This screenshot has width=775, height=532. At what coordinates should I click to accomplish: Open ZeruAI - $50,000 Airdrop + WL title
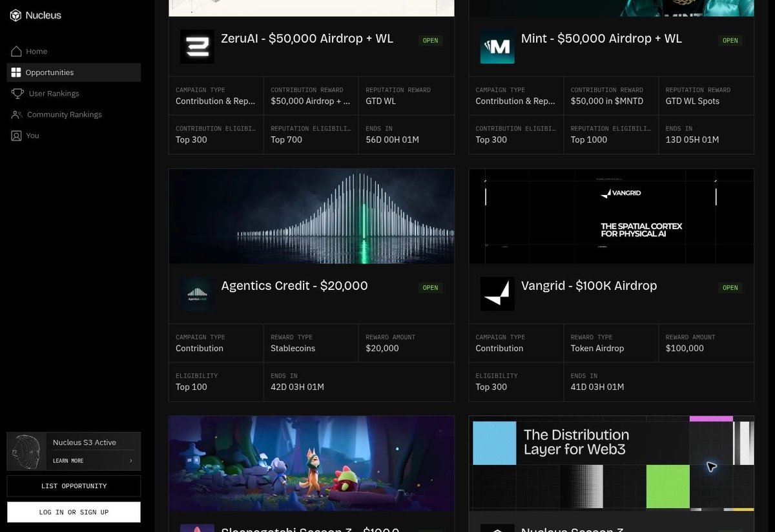coord(307,38)
